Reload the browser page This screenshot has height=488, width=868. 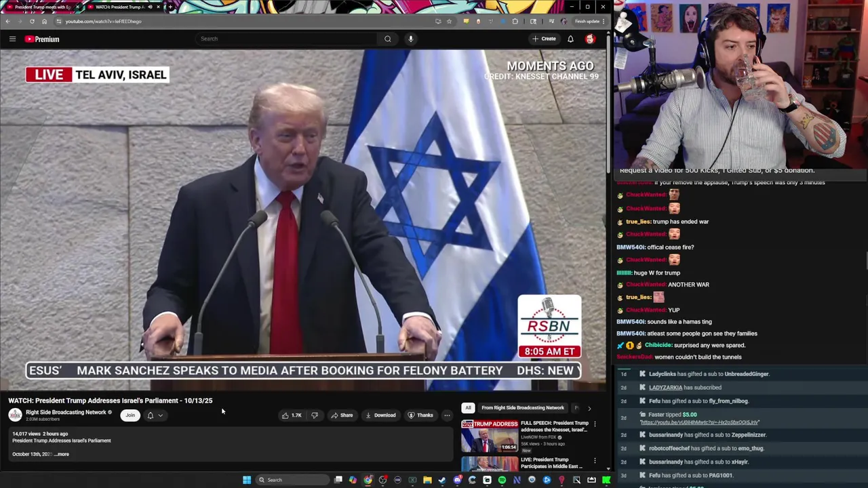[x=32, y=21]
